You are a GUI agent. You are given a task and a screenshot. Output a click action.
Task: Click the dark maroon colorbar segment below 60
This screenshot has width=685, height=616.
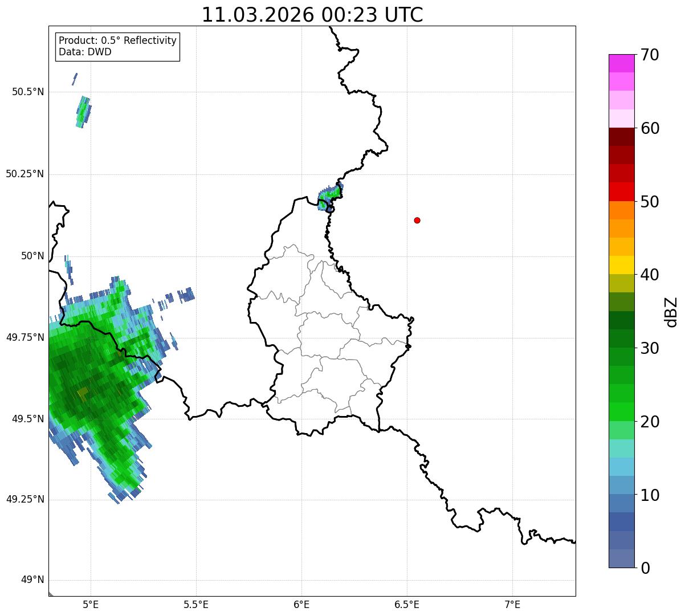[x=621, y=137]
